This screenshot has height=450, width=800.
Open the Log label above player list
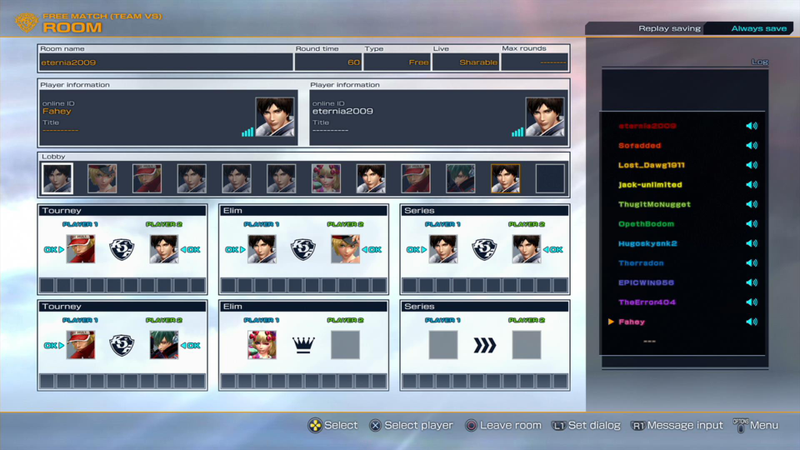tap(760, 62)
